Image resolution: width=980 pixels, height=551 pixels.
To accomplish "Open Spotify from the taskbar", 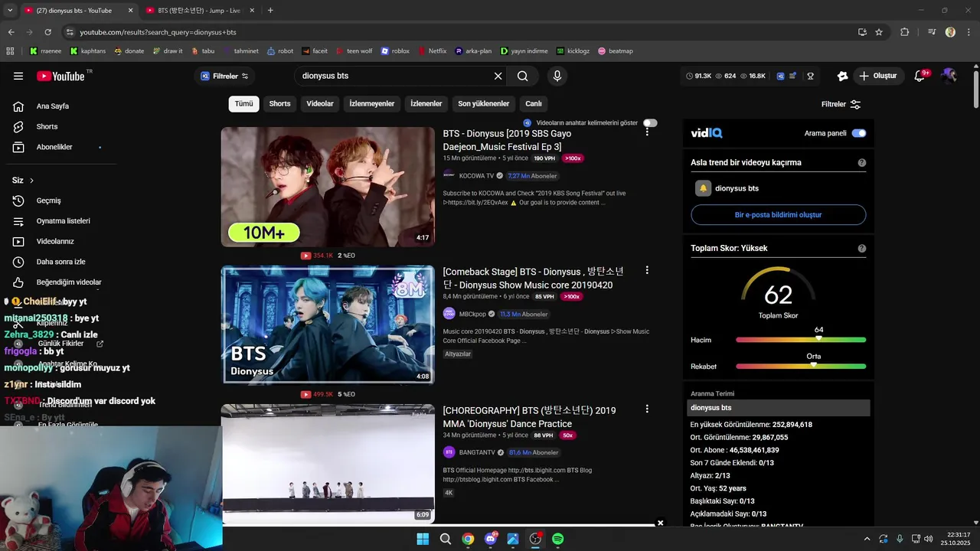I will coord(558,539).
